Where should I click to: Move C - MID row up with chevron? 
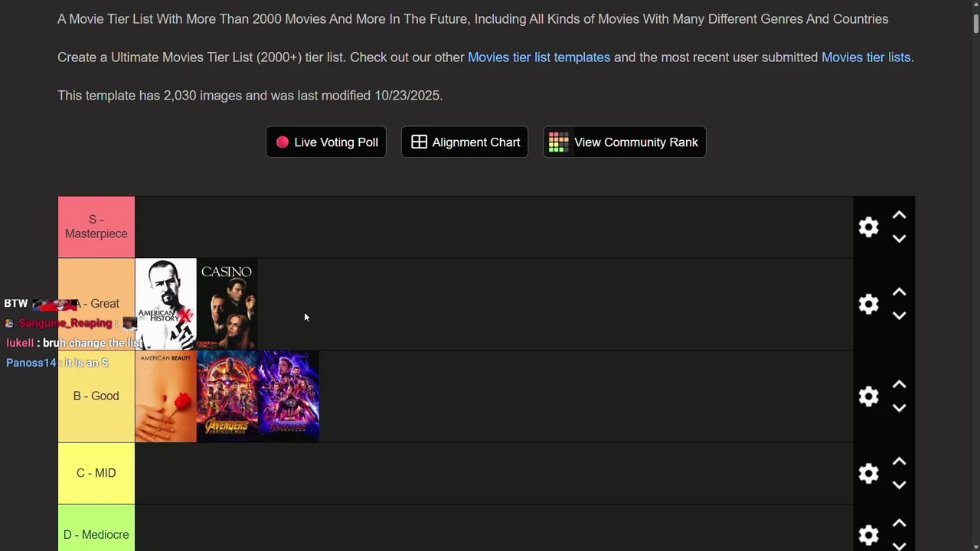click(x=900, y=461)
